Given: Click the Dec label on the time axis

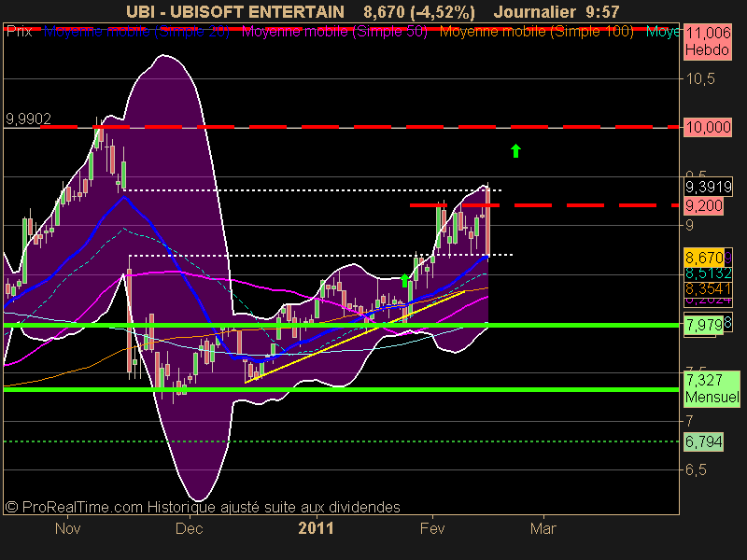Looking at the screenshot, I should pyautogui.click(x=190, y=528).
